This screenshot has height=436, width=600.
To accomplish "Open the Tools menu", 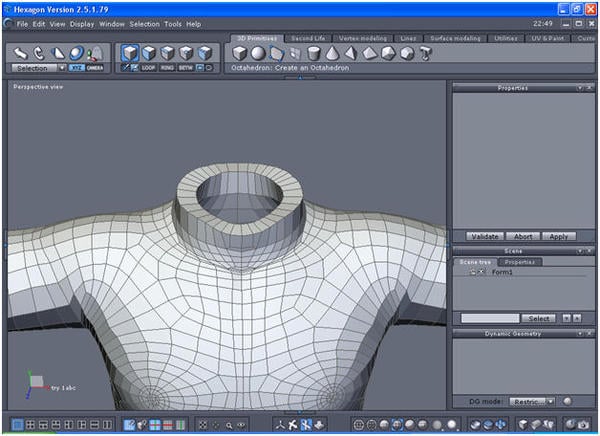I will [173, 23].
